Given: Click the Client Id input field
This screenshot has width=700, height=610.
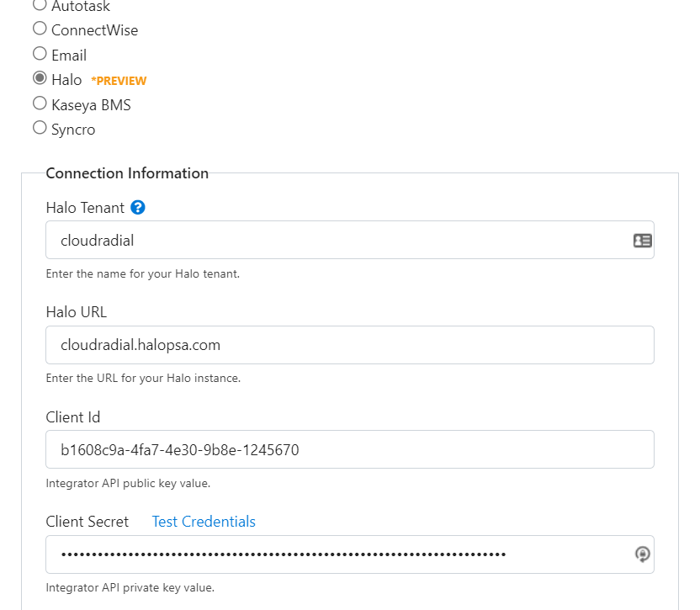Looking at the screenshot, I should 350,449.
